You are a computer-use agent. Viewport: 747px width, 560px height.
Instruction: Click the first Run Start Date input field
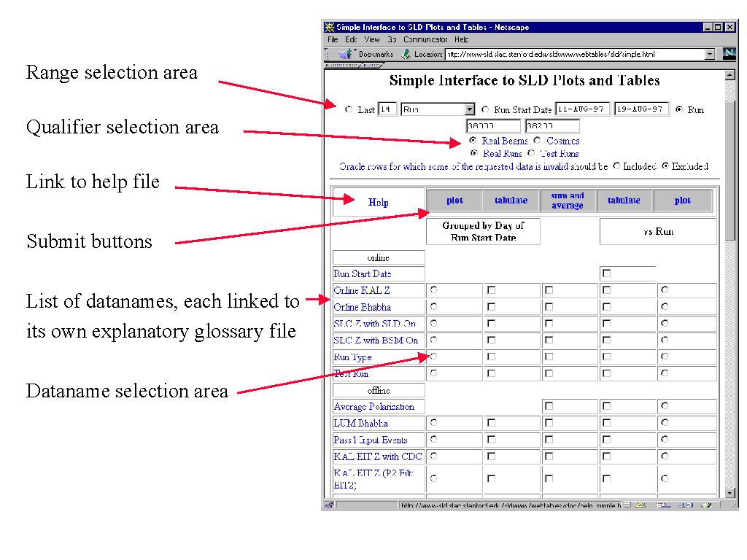[581, 109]
